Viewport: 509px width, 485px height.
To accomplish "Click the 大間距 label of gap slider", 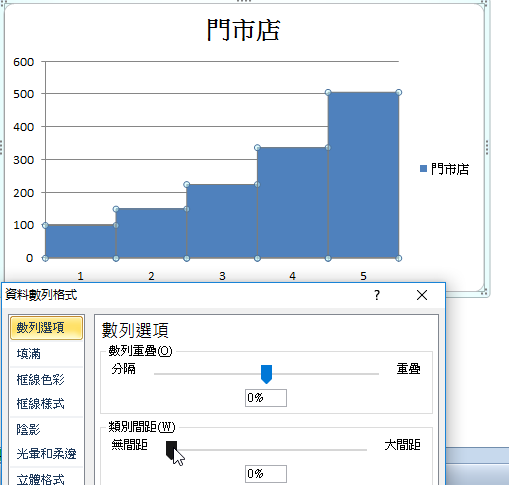I will (403, 445).
